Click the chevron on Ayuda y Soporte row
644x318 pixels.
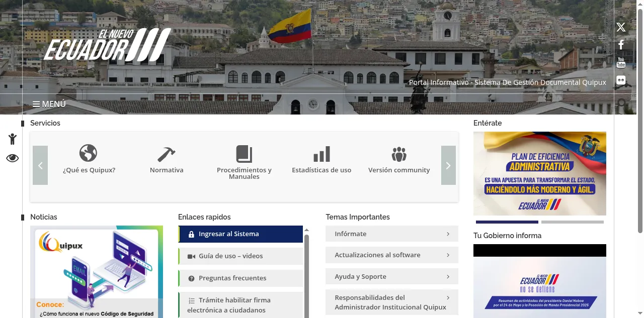448,276
